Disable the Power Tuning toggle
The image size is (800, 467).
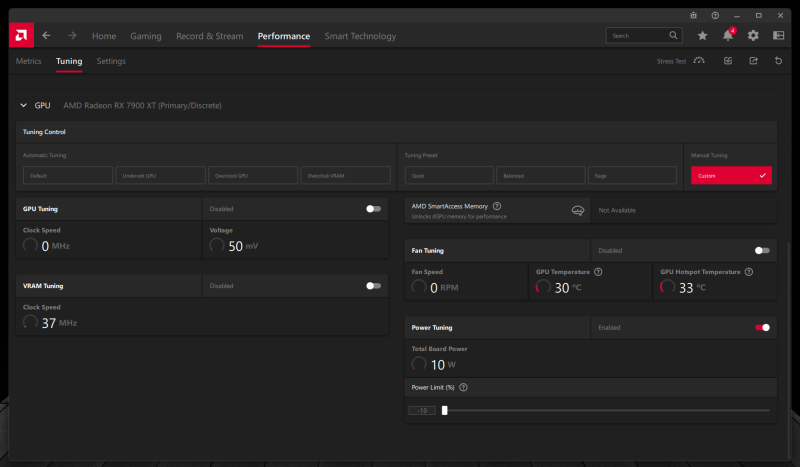tap(762, 328)
